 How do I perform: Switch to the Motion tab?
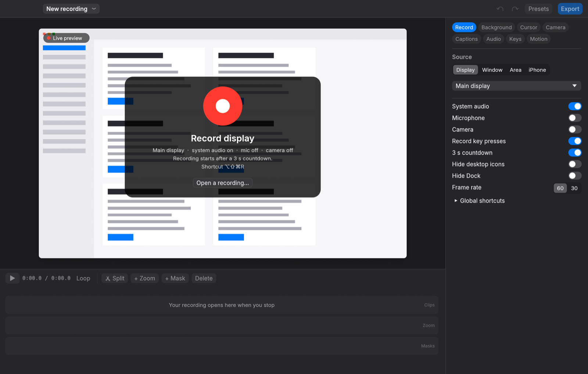click(x=538, y=39)
